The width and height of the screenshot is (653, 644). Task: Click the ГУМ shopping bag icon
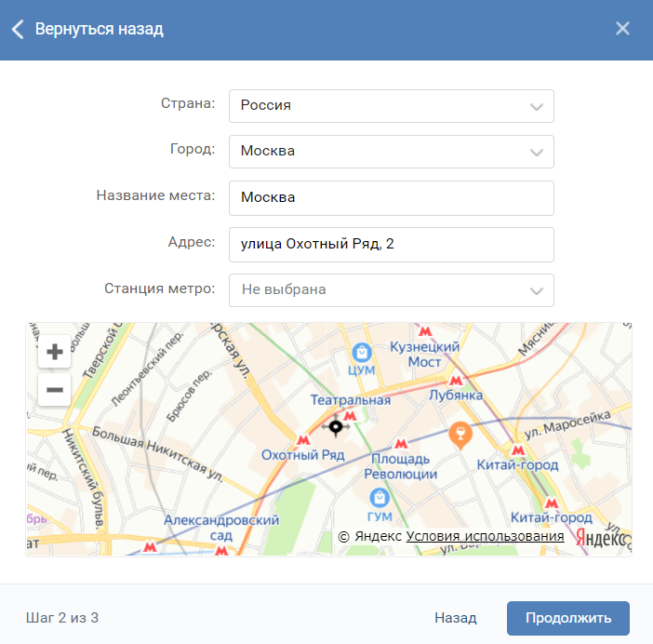[x=380, y=497]
